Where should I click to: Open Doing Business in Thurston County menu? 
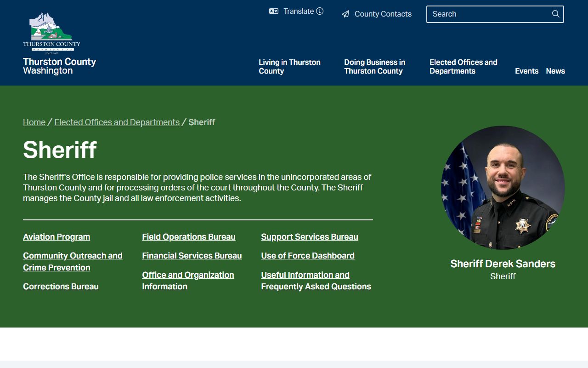(x=374, y=67)
